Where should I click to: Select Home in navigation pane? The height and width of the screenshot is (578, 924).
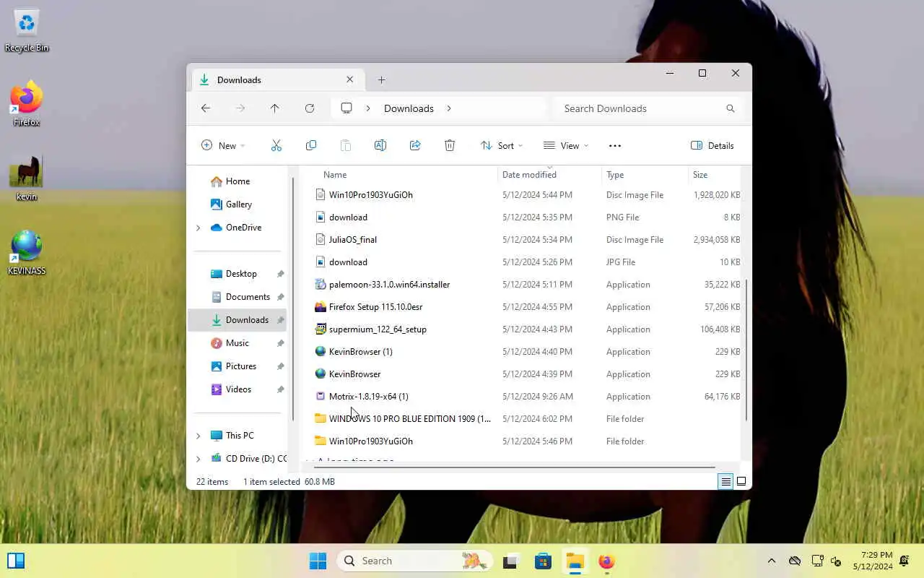coord(238,181)
